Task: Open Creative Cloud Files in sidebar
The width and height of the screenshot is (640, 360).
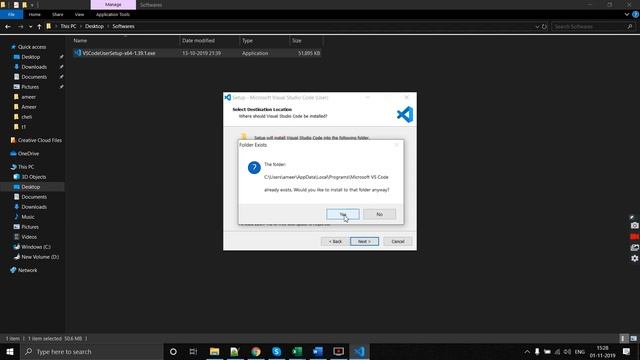Action: coord(40,140)
